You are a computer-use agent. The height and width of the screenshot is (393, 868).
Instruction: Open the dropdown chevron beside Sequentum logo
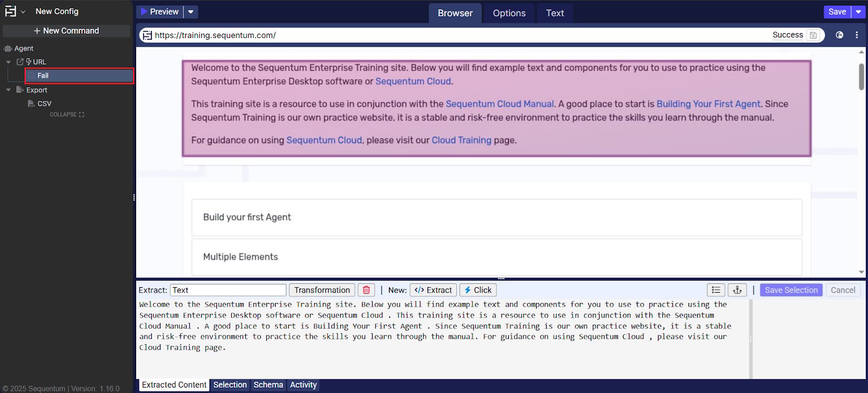click(x=23, y=11)
